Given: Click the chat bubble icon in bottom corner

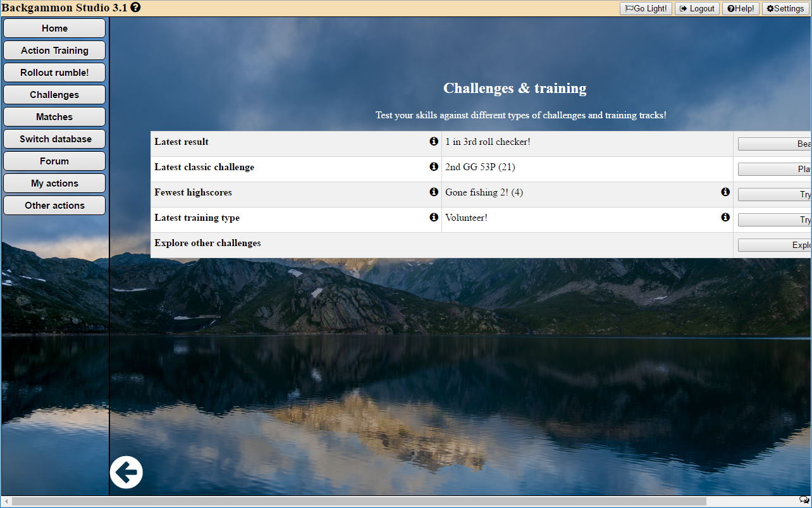Looking at the screenshot, I should pyautogui.click(x=804, y=500).
